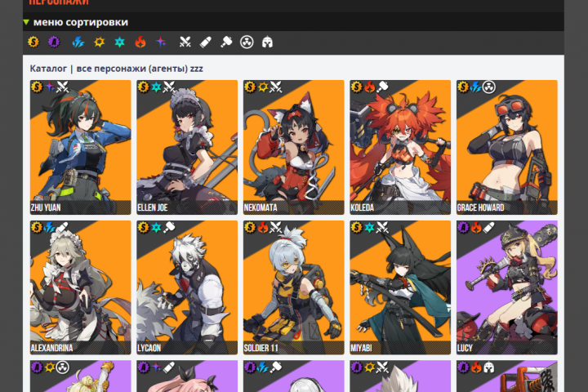Open Alexandrina character card
588x392 pixels.
point(81,287)
